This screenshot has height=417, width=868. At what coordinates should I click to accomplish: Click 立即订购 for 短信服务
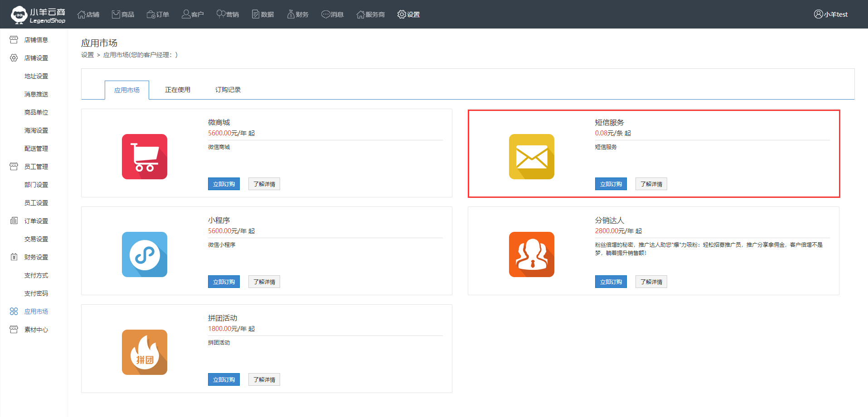[611, 184]
